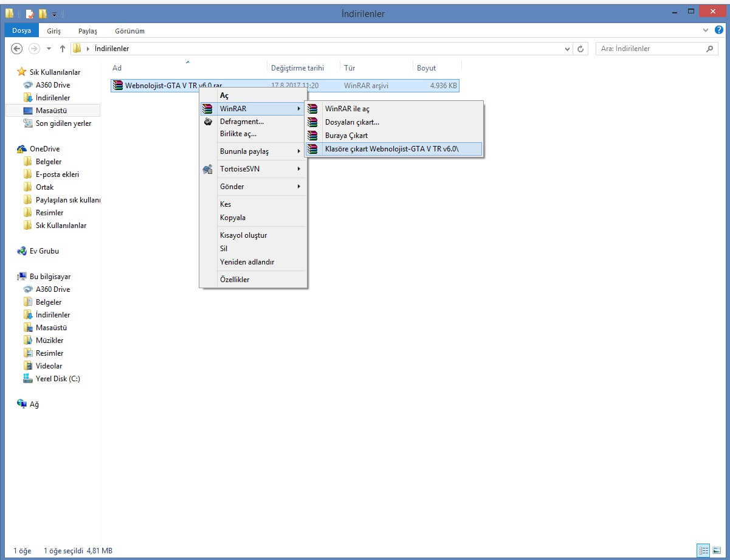Select the WinRAR context menu entry

(253, 109)
